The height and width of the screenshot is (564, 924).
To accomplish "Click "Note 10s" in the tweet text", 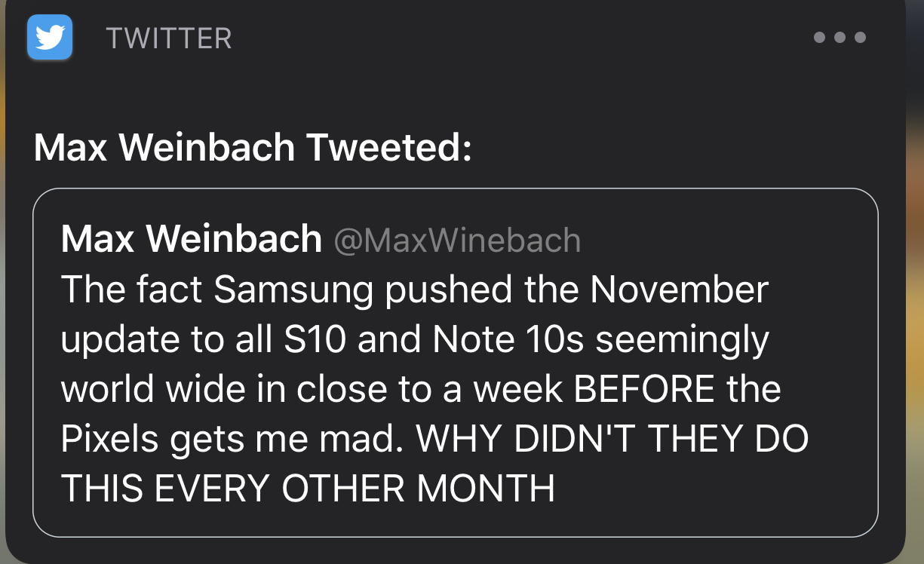I will pyautogui.click(x=508, y=340).
